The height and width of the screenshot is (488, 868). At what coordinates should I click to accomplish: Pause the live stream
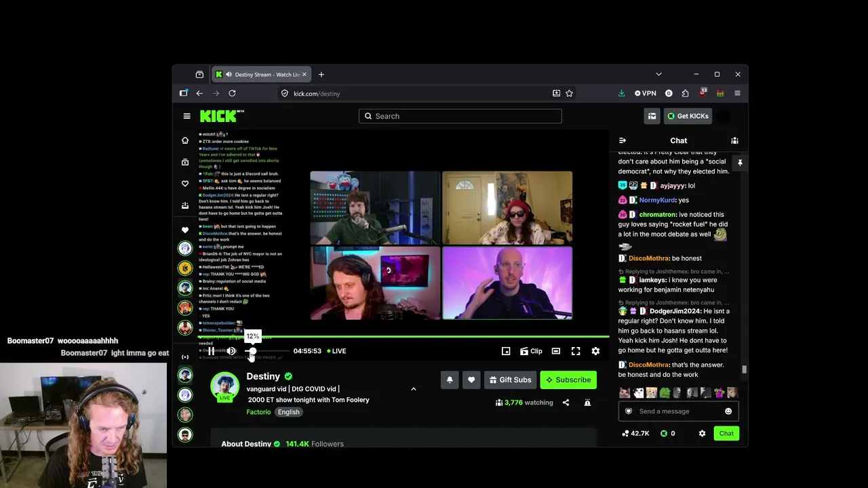point(211,351)
